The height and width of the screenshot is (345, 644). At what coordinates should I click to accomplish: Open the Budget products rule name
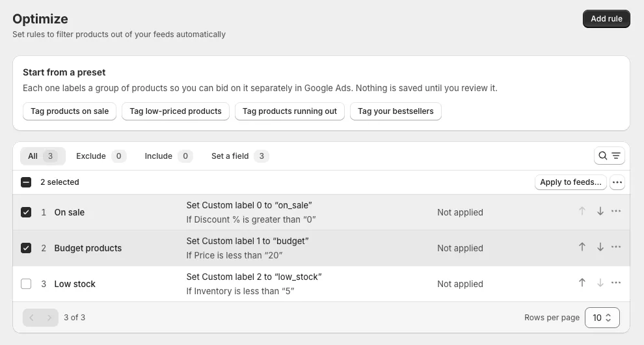88,248
